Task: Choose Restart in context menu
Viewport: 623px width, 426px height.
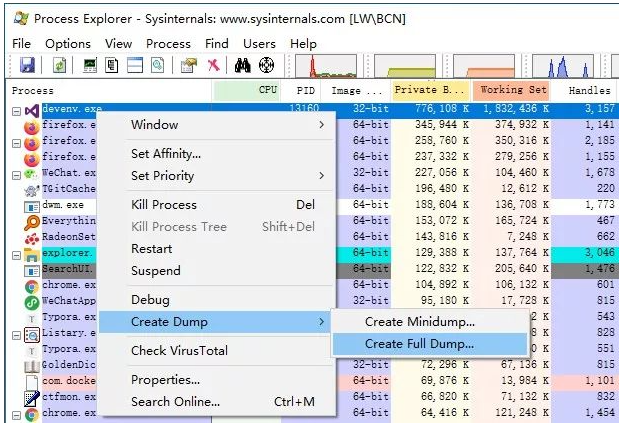Action: pyautogui.click(x=217, y=249)
